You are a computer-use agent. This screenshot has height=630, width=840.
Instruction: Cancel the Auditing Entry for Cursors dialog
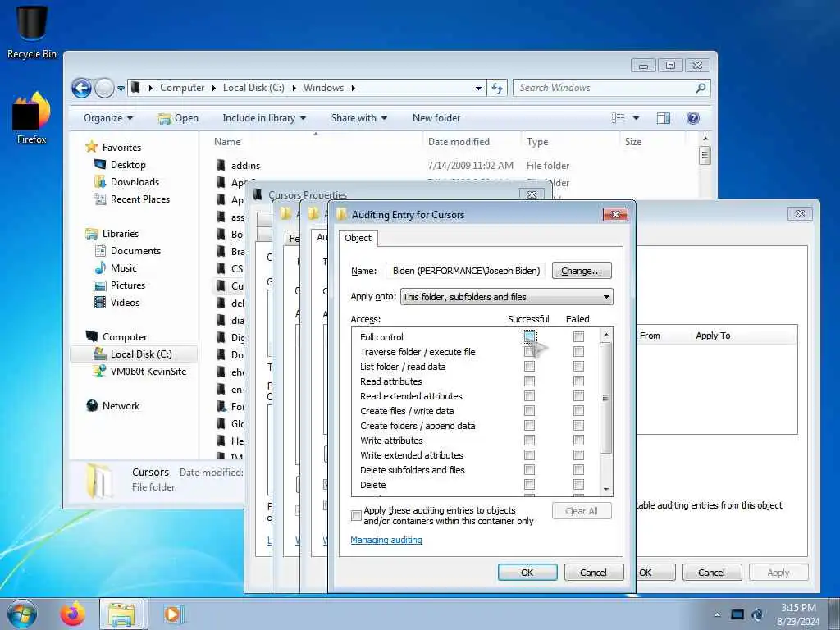[x=594, y=572]
